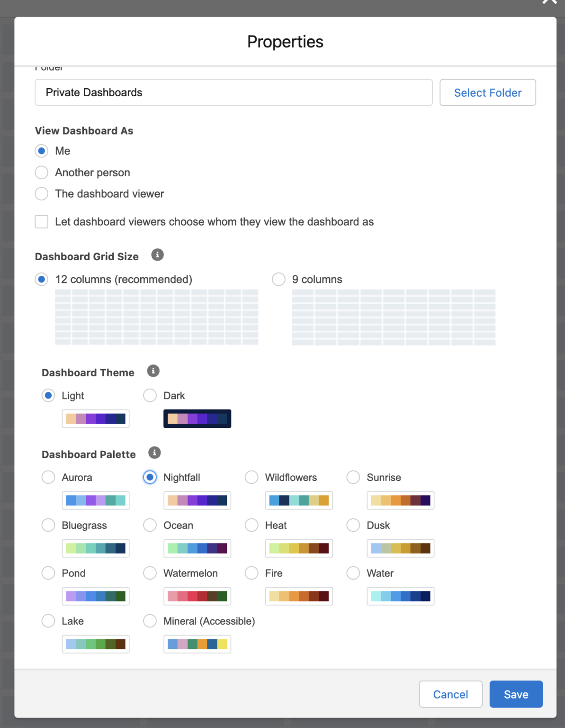The width and height of the screenshot is (565, 728).
Task: Click the Nightfall palette preview swatch
Action: [x=197, y=500]
